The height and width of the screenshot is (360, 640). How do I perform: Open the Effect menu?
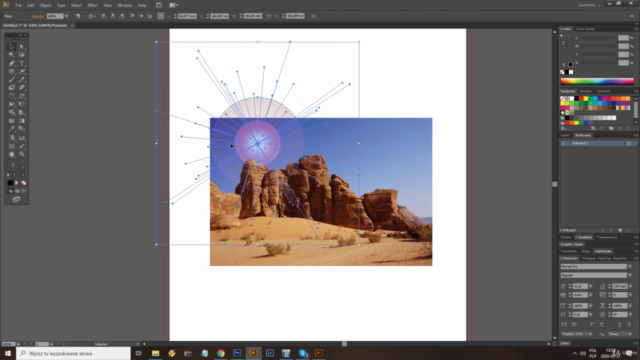pos(93,5)
